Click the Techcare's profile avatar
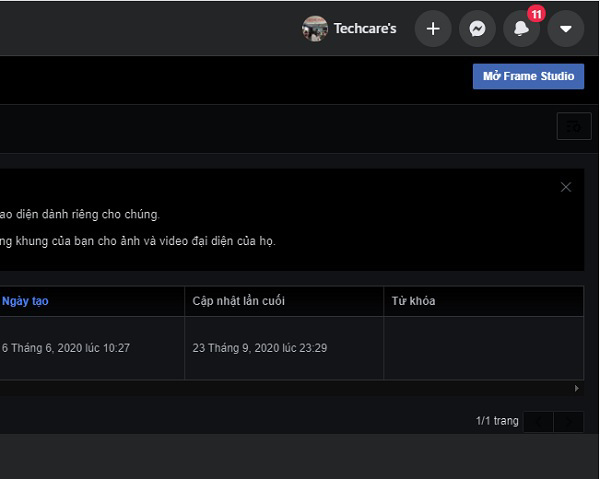The image size is (600, 479). pyautogui.click(x=315, y=29)
